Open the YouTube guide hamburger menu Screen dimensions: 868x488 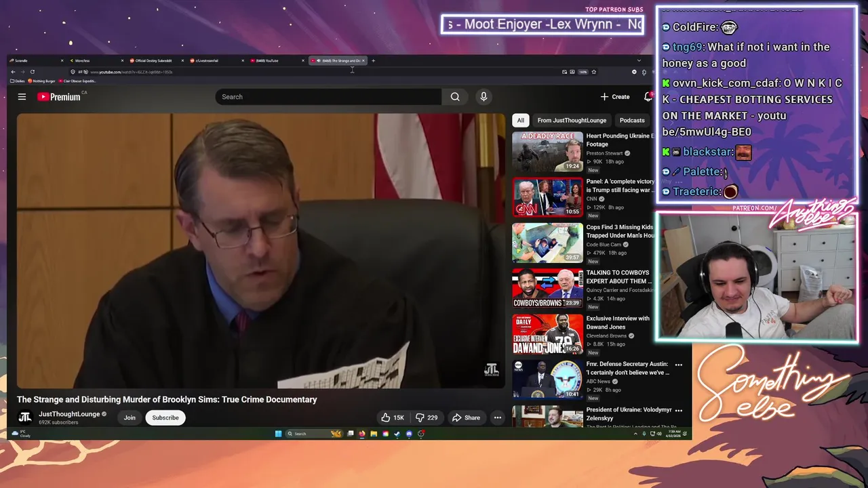point(22,97)
